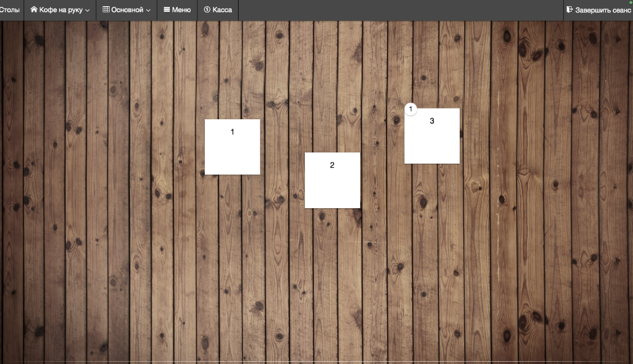
Task: Click the logout icon beside Завершить сеанс
Action: point(569,10)
